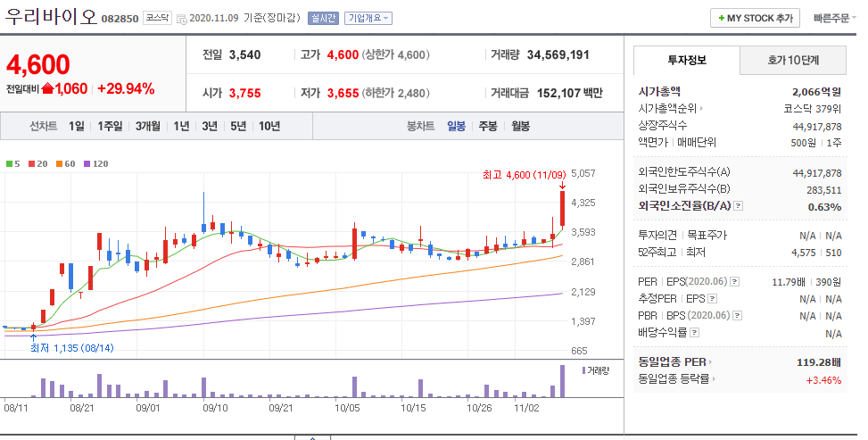Click the 거래량 volume legend marker
This screenshot has width=868, height=440.
click(x=583, y=370)
